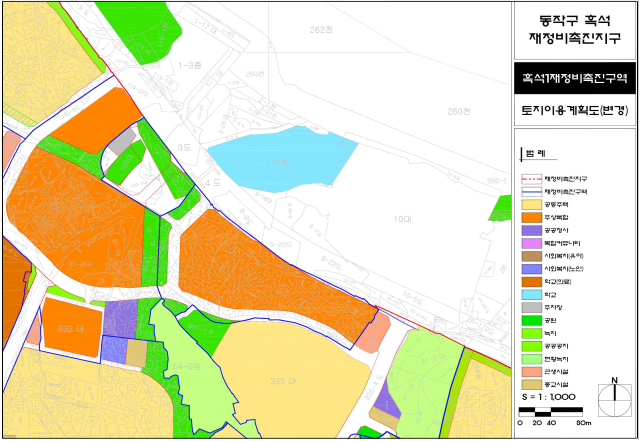This screenshot has height=441, width=641.
Task: Select the light blue school area on map
Action: click(x=281, y=154)
